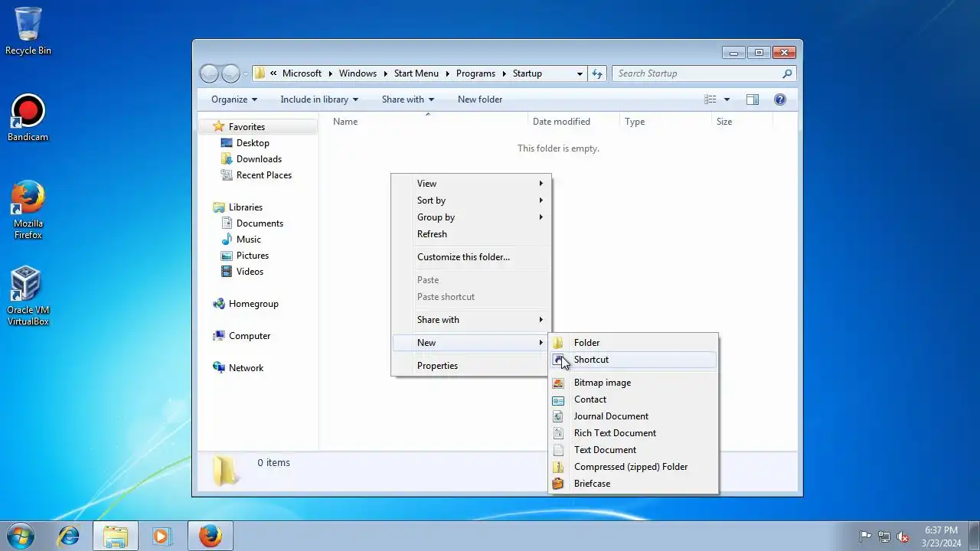The width and height of the screenshot is (980, 551).
Task: Create a Compressed (zipped) Folder
Action: (634, 467)
